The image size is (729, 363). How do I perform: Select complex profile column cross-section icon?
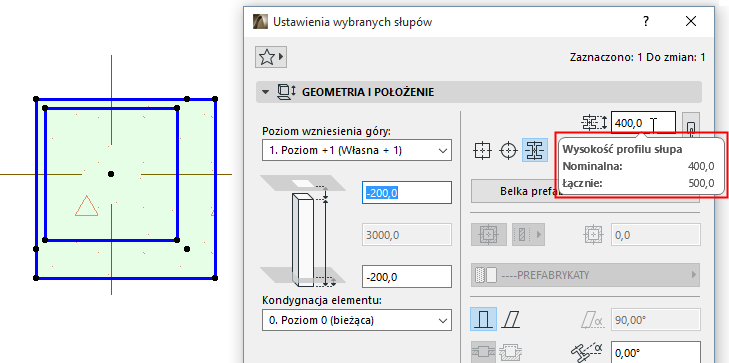click(x=535, y=151)
